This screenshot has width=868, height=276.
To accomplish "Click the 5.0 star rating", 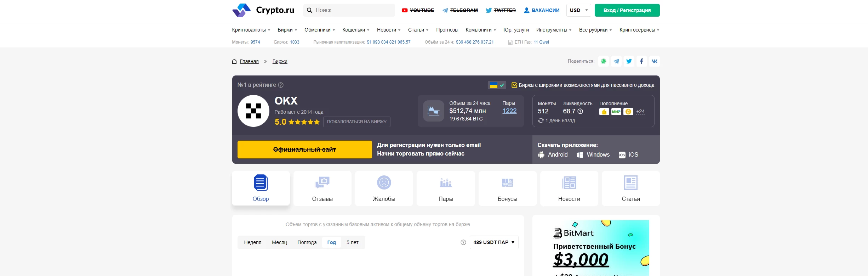I will click(x=297, y=122).
